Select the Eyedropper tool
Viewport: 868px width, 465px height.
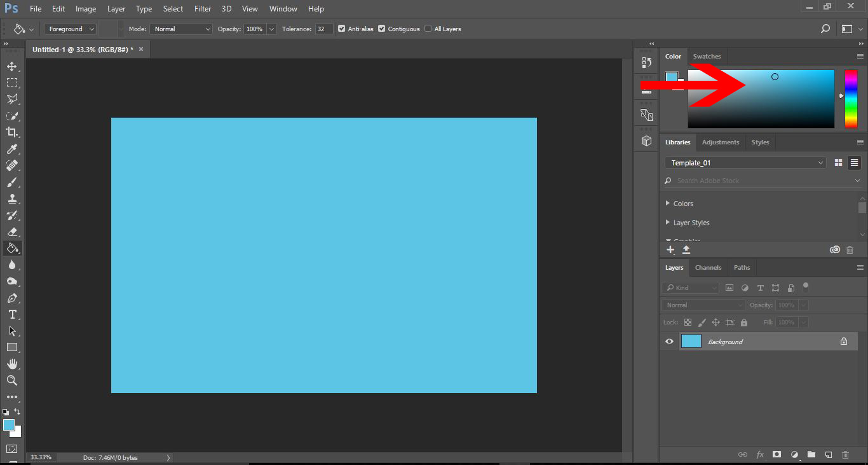click(12, 149)
